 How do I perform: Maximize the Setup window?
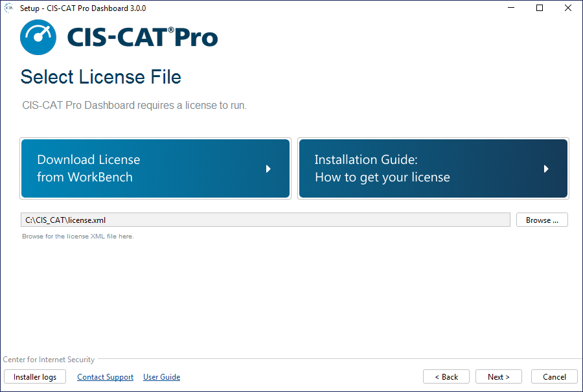coord(540,8)
